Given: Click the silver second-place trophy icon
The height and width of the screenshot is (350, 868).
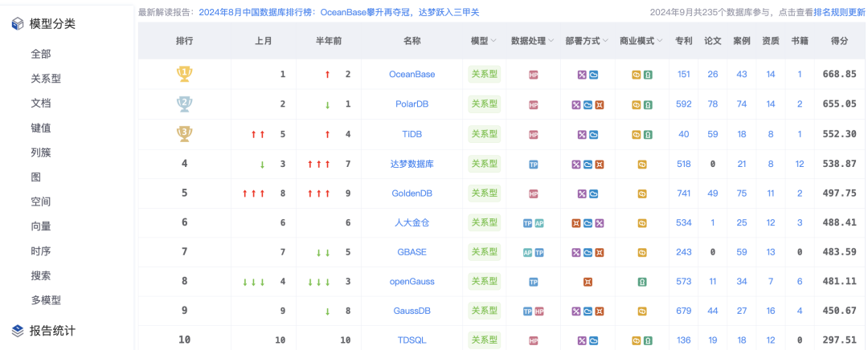Looking at the screenshot, I should tap(184, 104).
